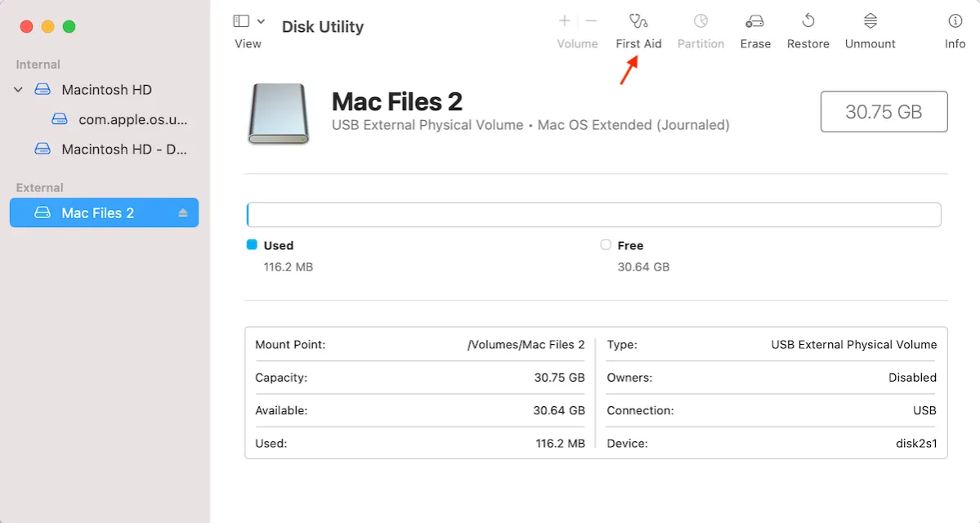Click /Volumes/Mac Files 2 mount point value
980x523 pixels.
tap(526, 344)
